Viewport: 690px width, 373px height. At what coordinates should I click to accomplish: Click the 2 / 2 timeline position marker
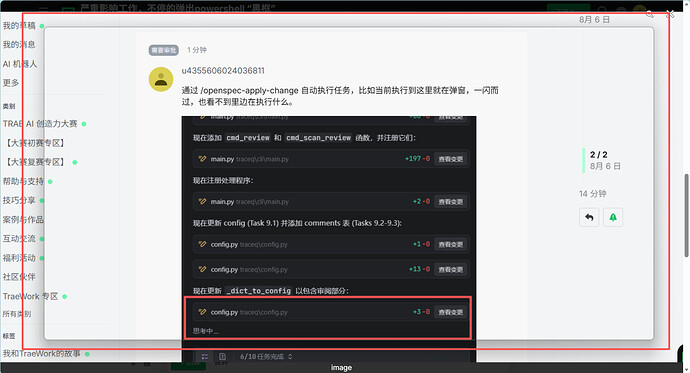pyautogui.click(x=598, y=155)
